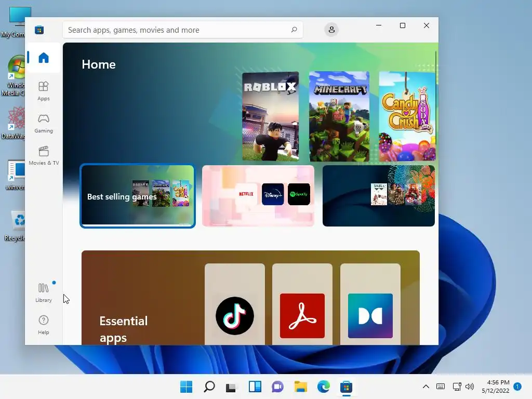Viewport: 532px width, 399px height.
Task: Open the Adobe Acrobat Reader app tile
Action: click(x=302, y=304)
